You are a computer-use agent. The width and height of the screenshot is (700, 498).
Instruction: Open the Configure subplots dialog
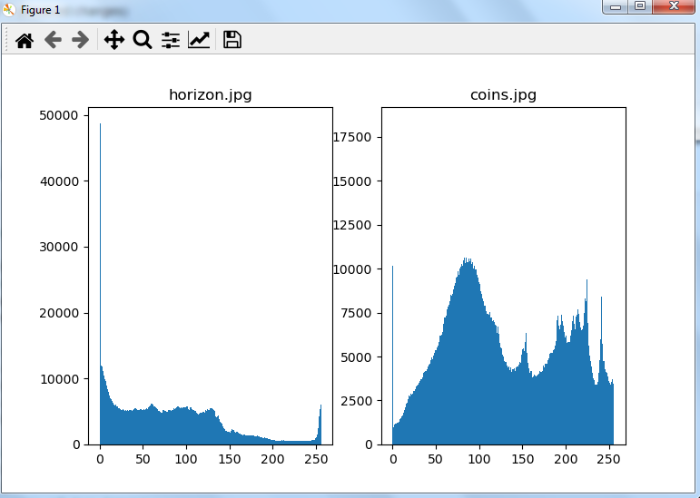pyautogui.click(x=171, y=40)
